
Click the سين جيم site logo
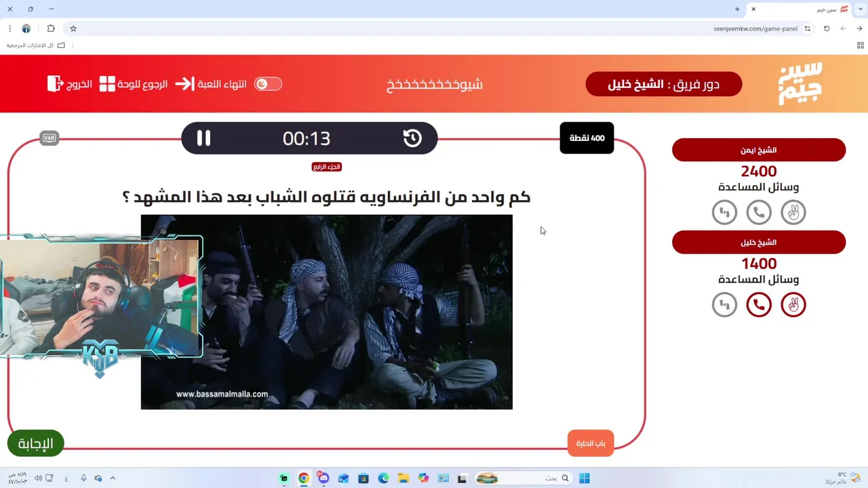[800, 83]
